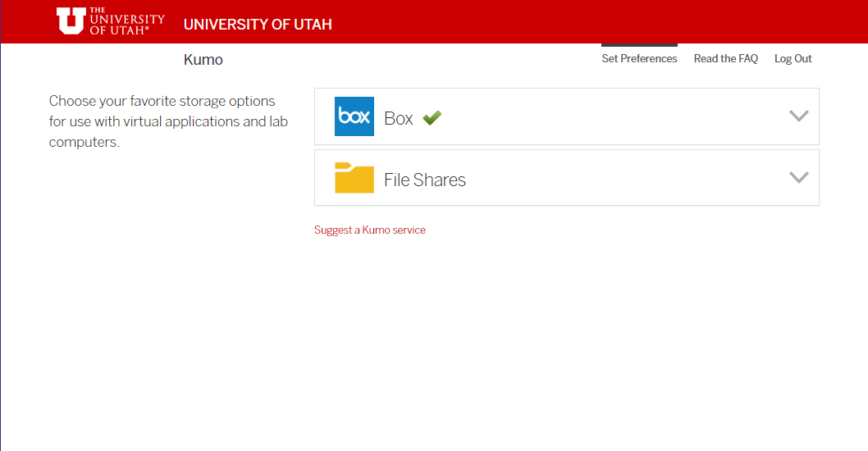
Task: Click the storage options description paragraph
Action: coord(168,121)
